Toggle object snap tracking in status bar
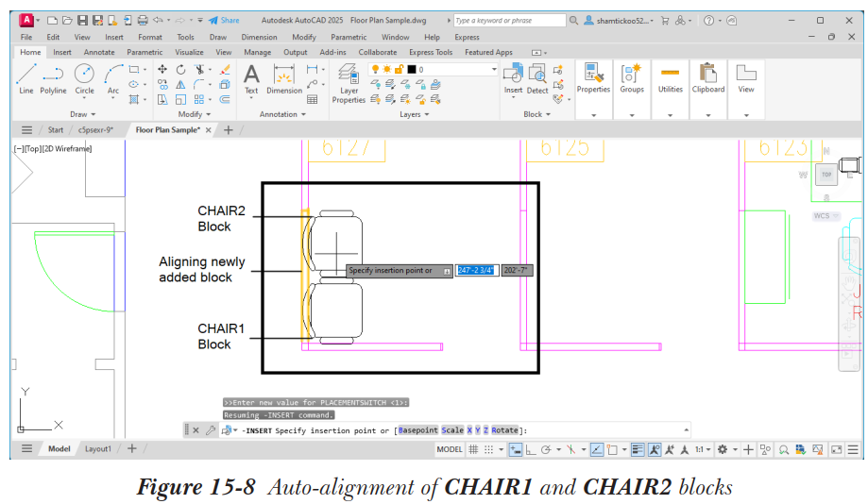 [597, 450]
